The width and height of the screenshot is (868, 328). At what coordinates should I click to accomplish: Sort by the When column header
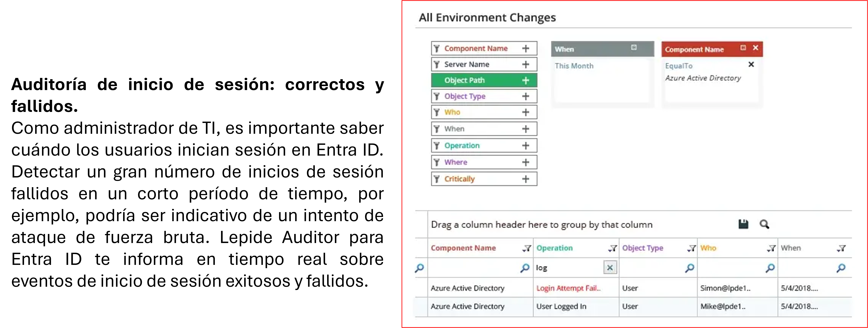791,248
